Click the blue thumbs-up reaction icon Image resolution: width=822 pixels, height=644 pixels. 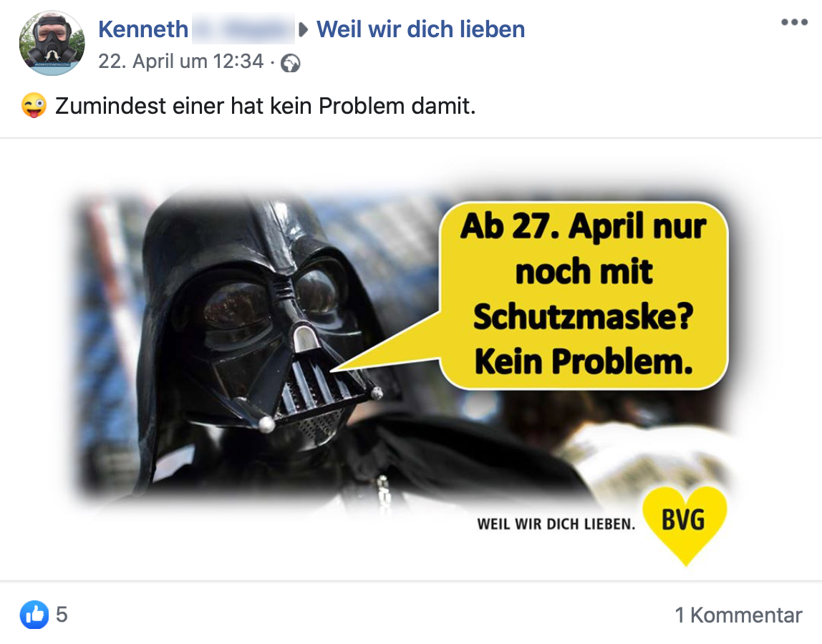pyautogui.click(x=34, y=615)
